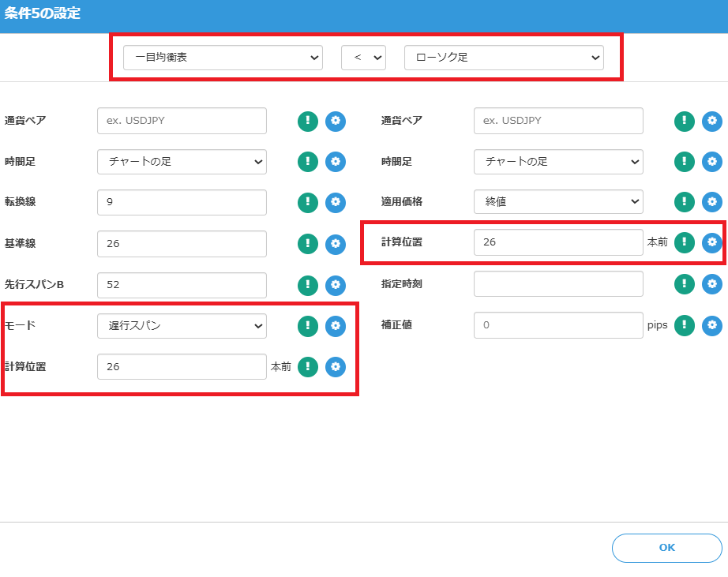The height and width of the screenshot is (577, 728).
Task: Open gear settings beside the モード dropdown
Action: coord(336,325)
